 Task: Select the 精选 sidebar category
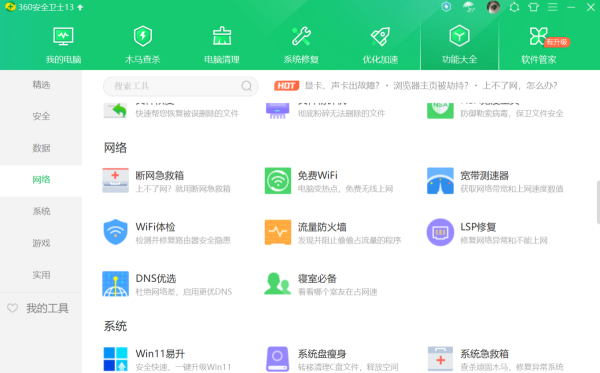pyautogui.click(x=41, y=85)
